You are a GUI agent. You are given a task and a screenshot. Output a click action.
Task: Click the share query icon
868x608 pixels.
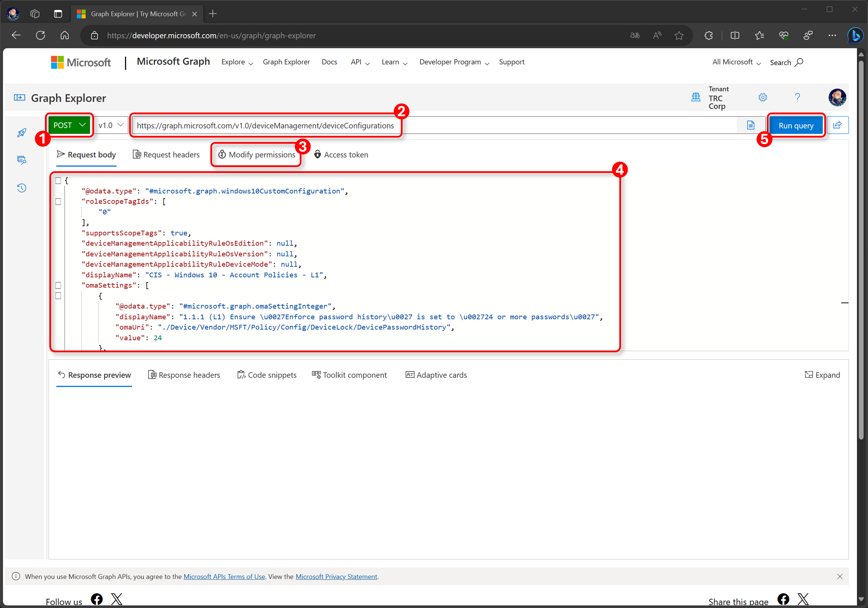[x=837, y=125]
